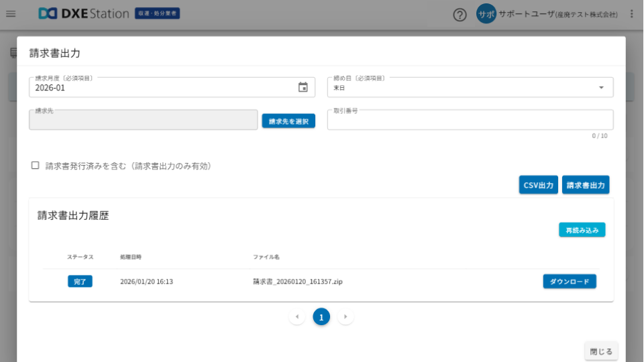The height and width of the screenshot is (362, 644).
Task: Open the hamburger navigation menu
Action: coord(11,14)
